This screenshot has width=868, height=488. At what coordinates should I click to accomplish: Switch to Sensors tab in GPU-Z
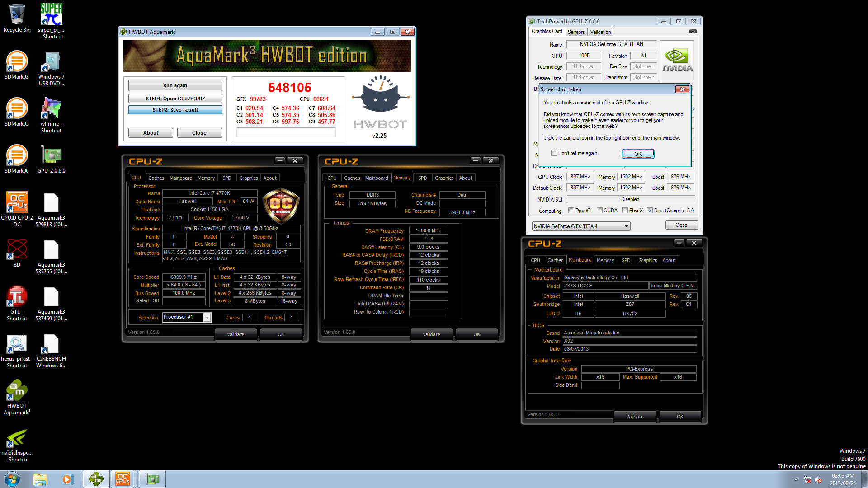pos(576,32)
